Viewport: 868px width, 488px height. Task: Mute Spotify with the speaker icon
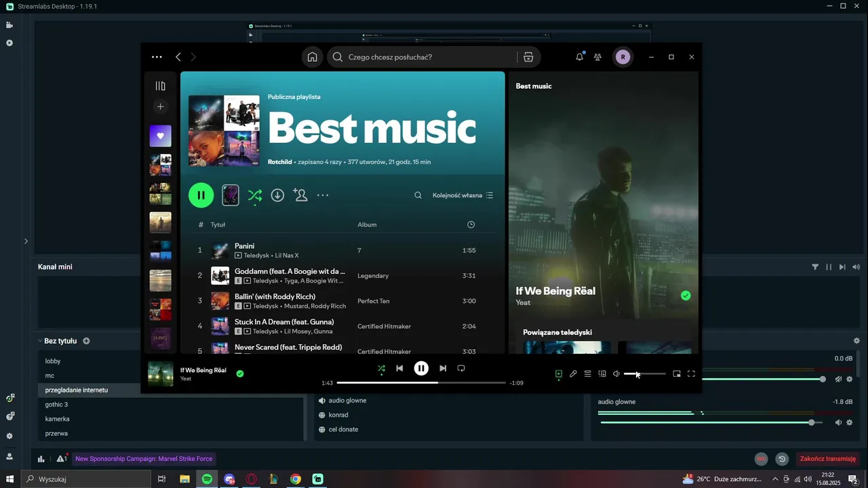[616, 373]
